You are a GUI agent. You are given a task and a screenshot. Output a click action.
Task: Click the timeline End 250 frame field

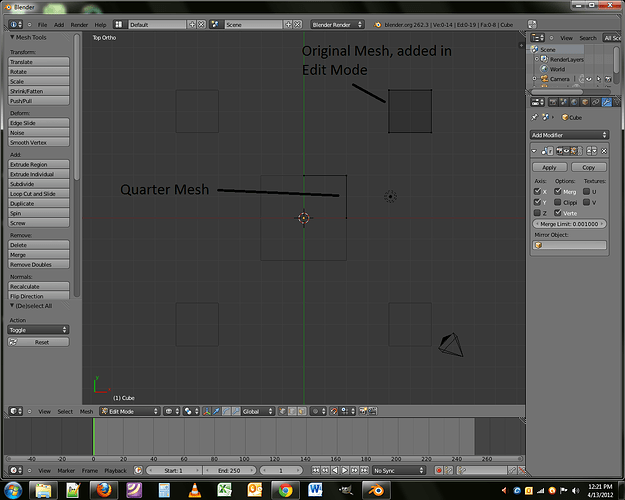(x=229, y=470)
